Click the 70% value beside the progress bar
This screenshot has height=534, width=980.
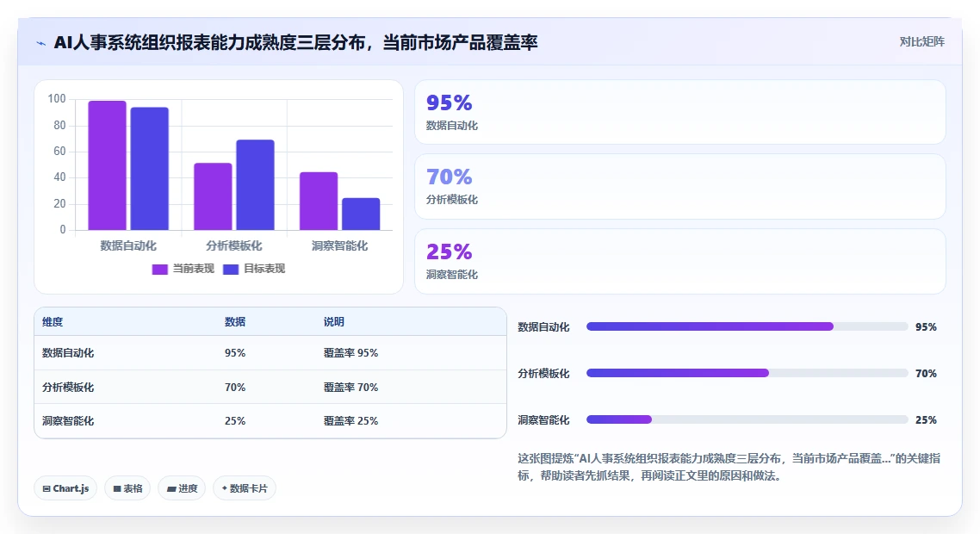click(x=926, y=373)
